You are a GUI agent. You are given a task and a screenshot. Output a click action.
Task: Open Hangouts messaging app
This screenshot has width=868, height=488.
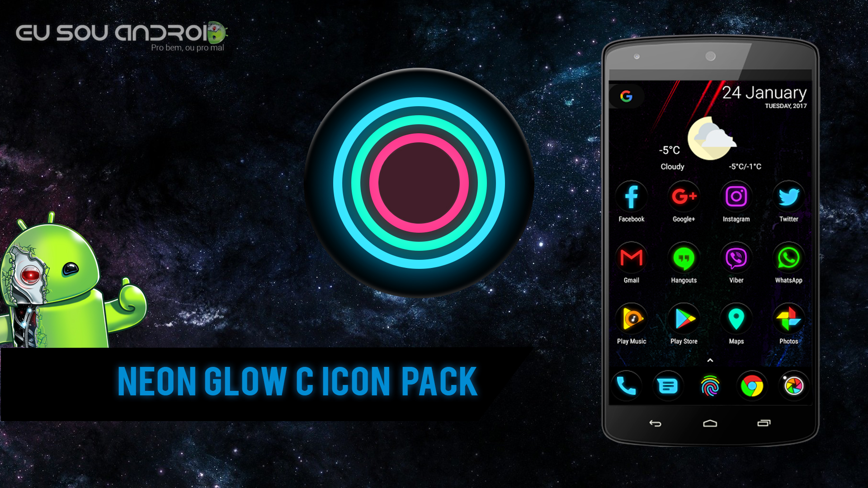682,258
